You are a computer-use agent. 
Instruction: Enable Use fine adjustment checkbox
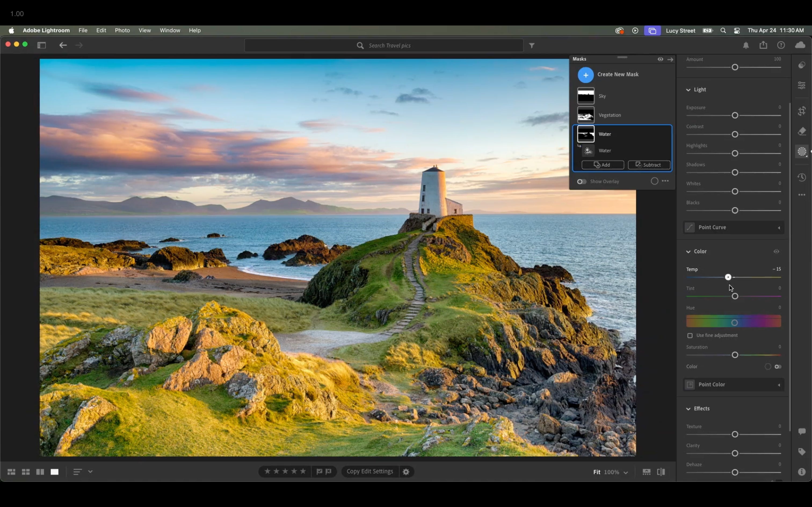point(690,335)
